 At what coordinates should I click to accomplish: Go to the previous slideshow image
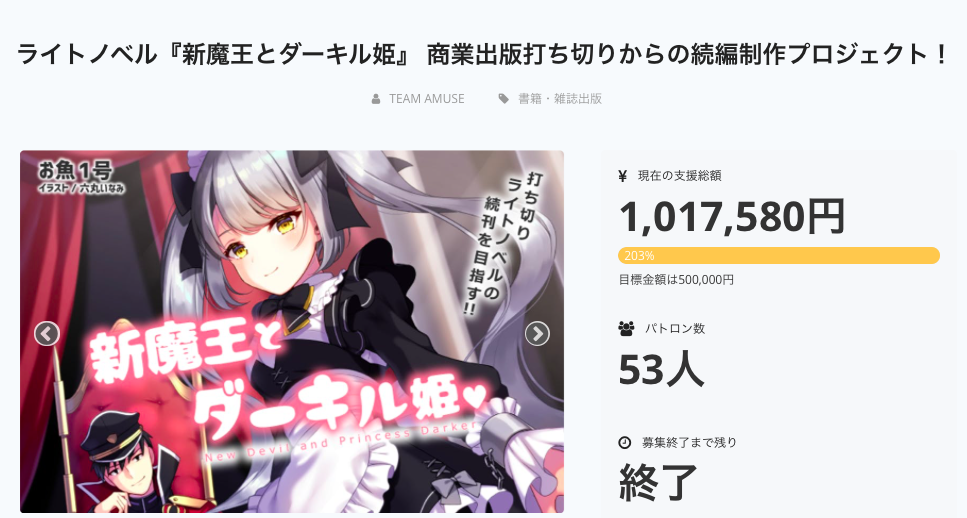click(47, 334)
